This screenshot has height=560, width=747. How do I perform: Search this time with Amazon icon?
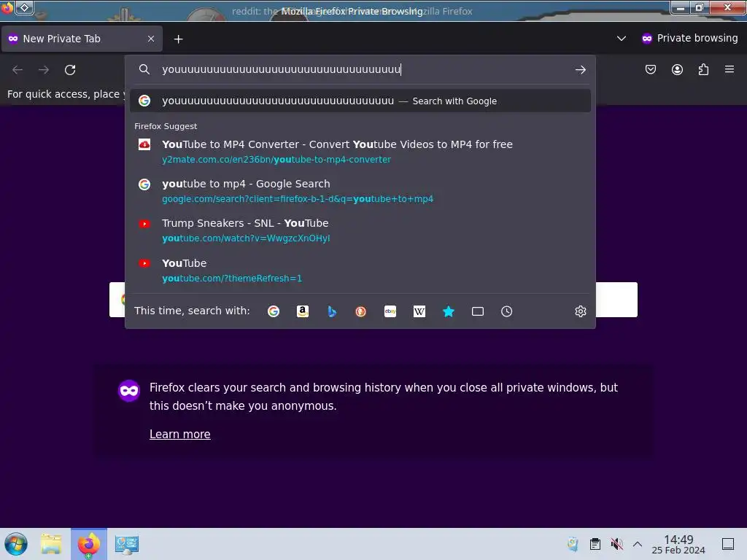(303, 311)
